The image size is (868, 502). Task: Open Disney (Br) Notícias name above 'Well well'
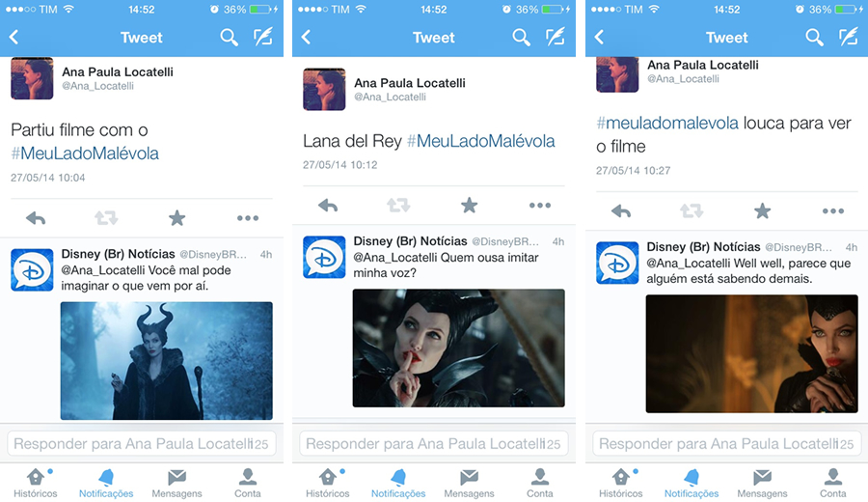pyautogui.click(x=704, y=246)
